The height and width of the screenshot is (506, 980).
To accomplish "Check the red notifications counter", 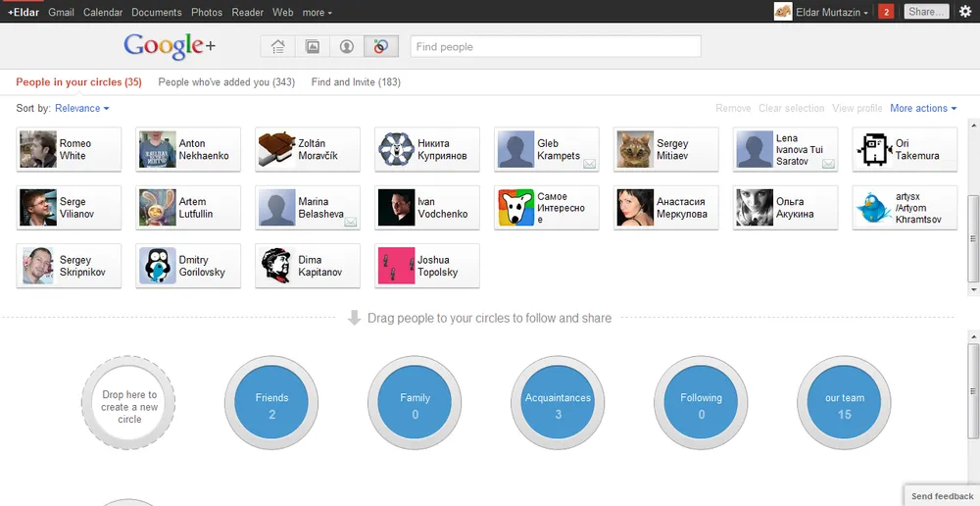I will [x=886, y=12].
